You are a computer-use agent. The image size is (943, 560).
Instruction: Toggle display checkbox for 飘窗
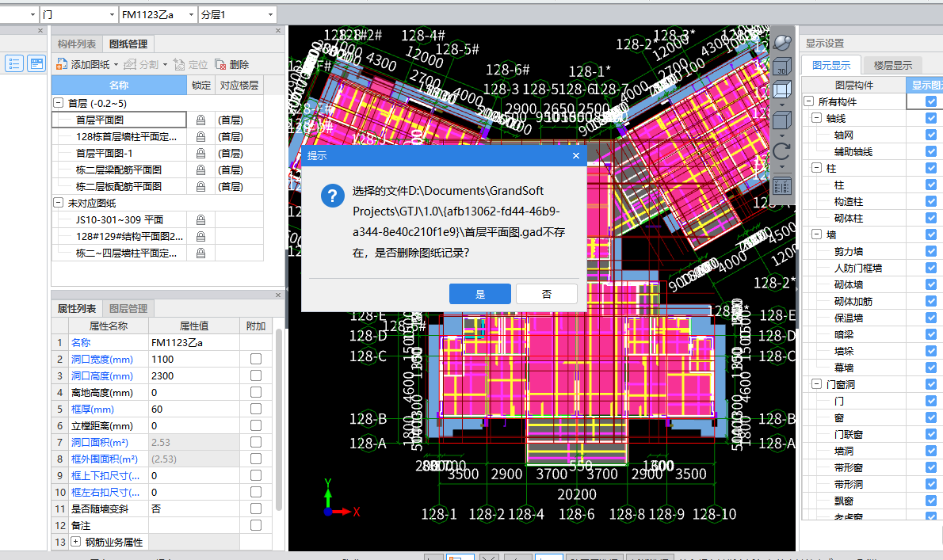pos(931,500)
